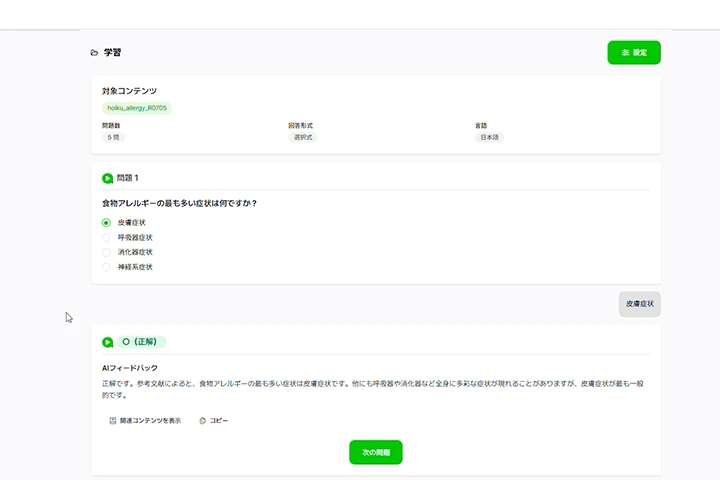Image resolution: width=720 pixels, height=480 pixels.
Task: Select the 皮膚症状 radio option
Action: coord(106,223)
